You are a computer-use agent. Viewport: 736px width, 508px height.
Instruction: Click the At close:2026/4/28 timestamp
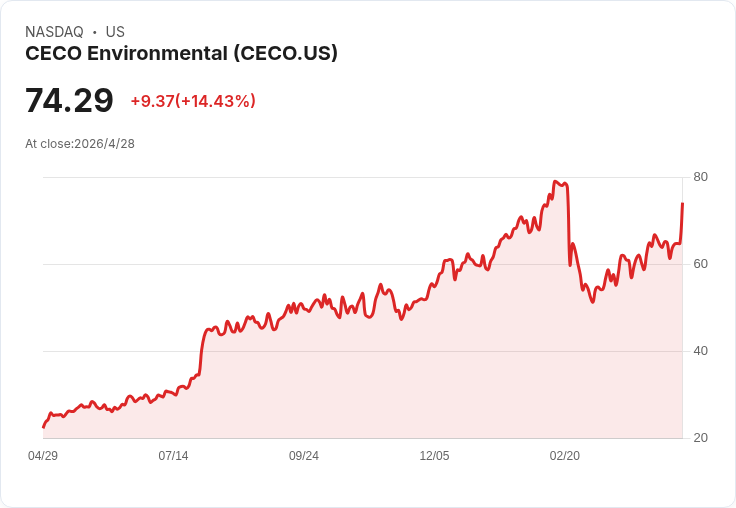80,144
